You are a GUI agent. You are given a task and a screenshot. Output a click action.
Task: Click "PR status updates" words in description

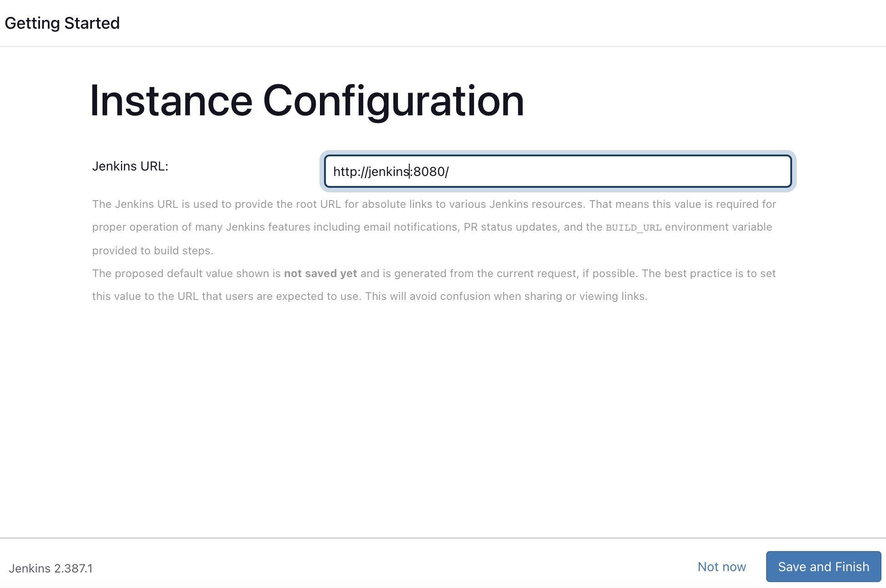510,227
